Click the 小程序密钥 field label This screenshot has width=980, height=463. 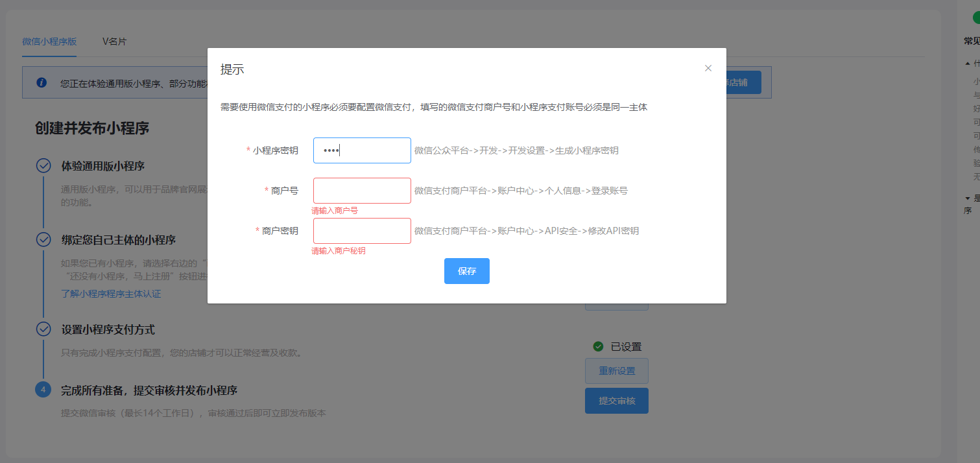point(276,150)
